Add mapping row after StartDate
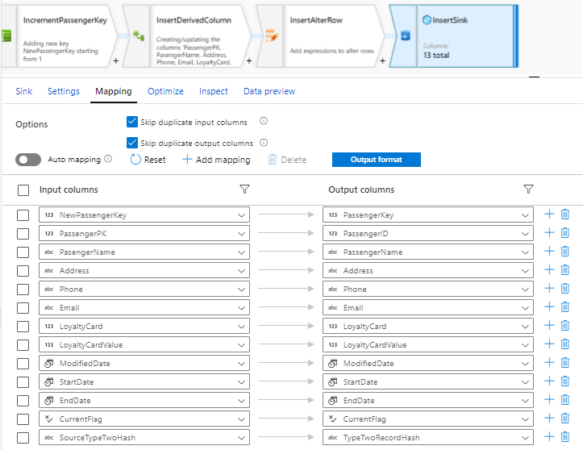583x450 pixels. (x=549, y=381)
